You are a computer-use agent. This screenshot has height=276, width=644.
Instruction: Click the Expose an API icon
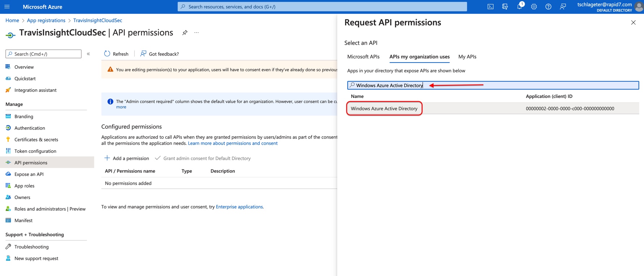click(8, 174)
